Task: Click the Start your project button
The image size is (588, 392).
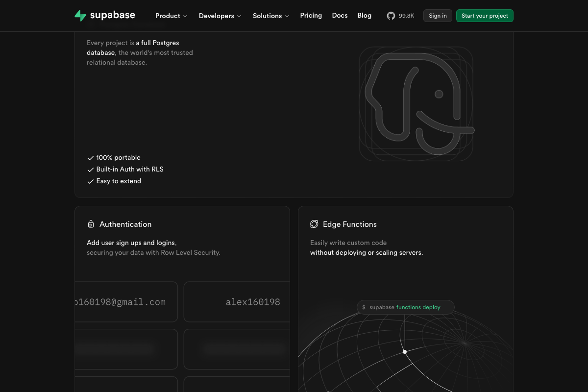Action: (485, 16)
